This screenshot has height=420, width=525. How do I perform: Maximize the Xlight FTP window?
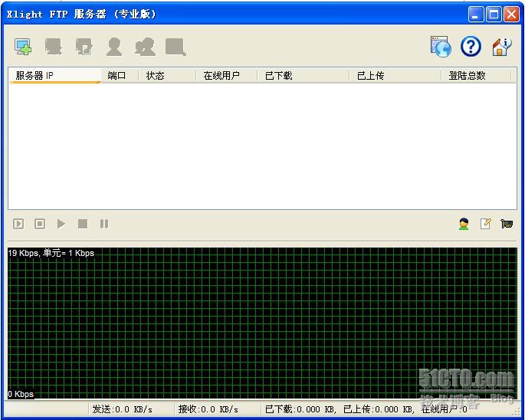click(x=494, y=15)
